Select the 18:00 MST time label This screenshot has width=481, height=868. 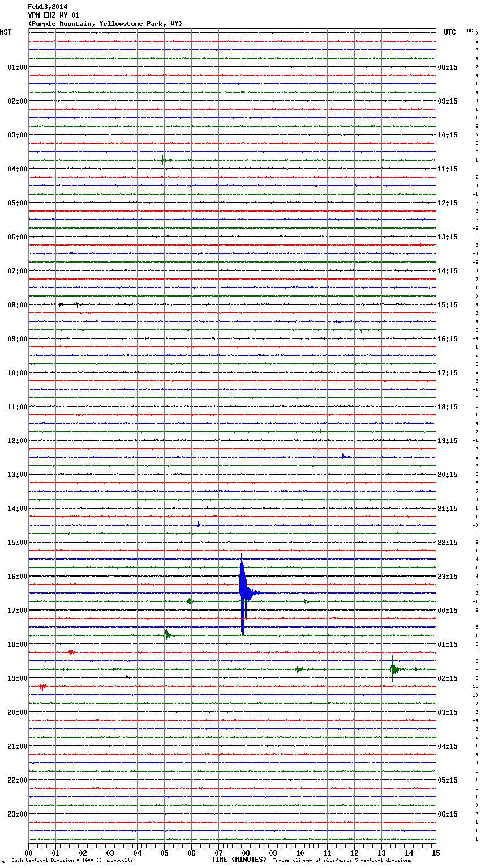(18, 644)
